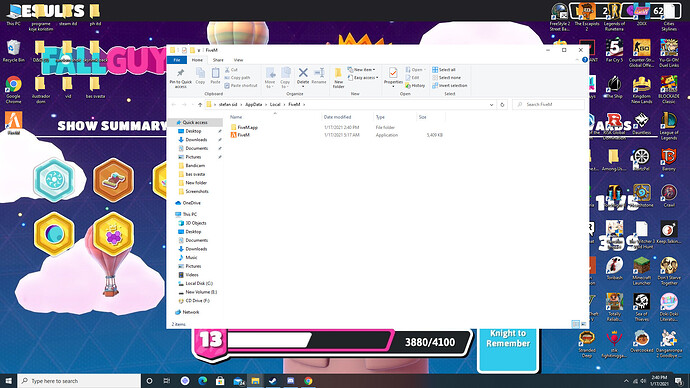Open Windows Start menu
The image size is (690, 388).
8,381
